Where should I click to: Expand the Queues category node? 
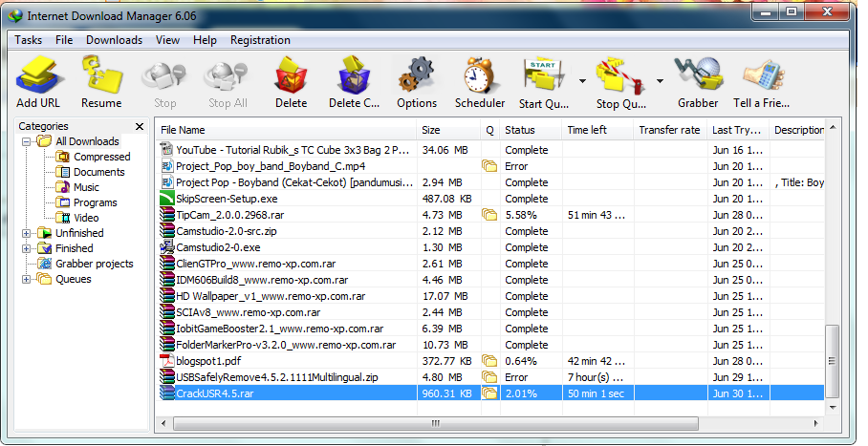26,280
